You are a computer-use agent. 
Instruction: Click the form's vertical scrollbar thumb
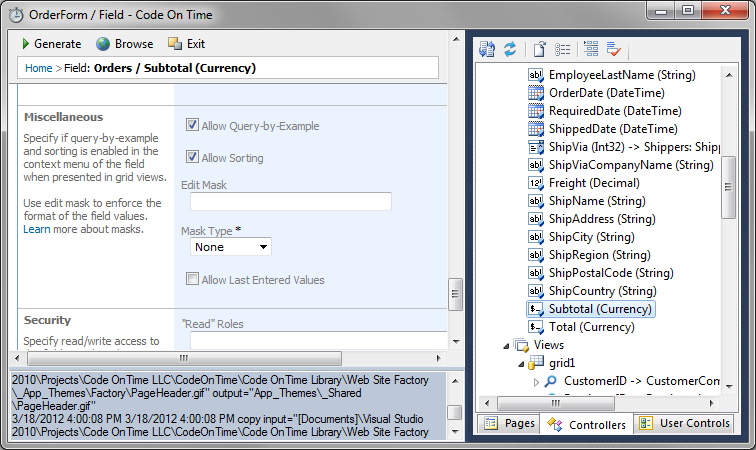point(455,294)
